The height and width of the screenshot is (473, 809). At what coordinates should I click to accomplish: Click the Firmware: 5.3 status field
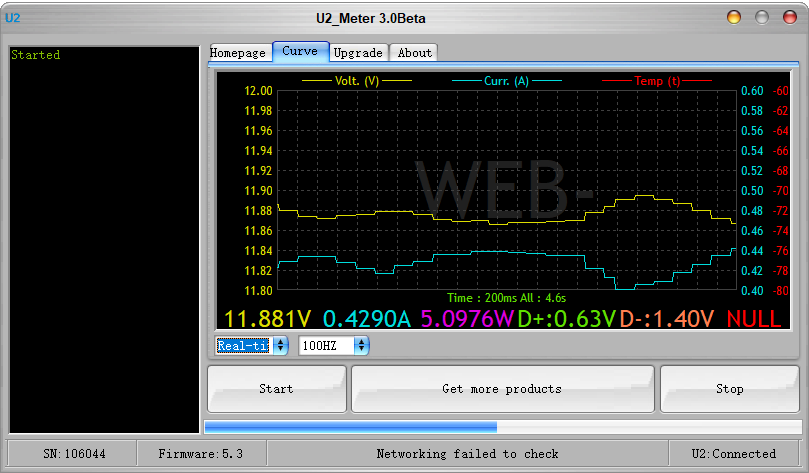pos(201,454)
